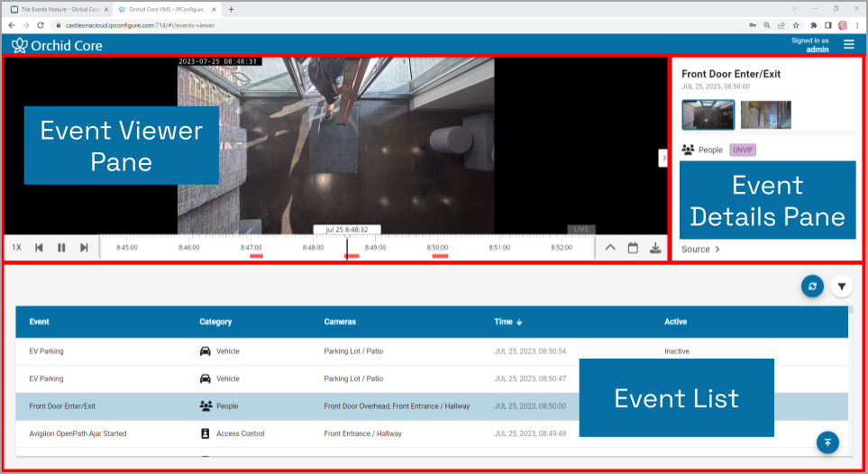Switch to Orchid Core VMS browser tab
This screenshot has width=868, height=474.
click(x=166, y=9)
